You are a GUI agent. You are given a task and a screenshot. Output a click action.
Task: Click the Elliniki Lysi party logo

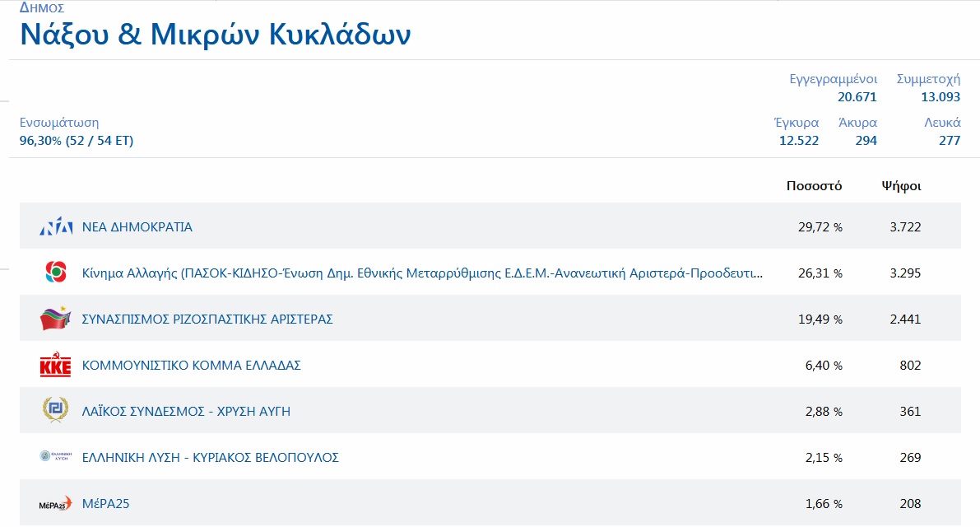point(56,457)
